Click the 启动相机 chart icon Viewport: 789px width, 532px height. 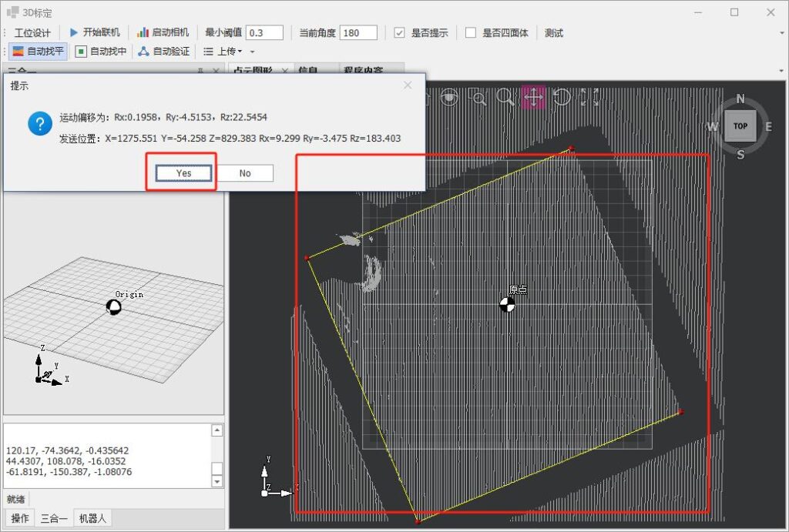click(x=143, y=32)
